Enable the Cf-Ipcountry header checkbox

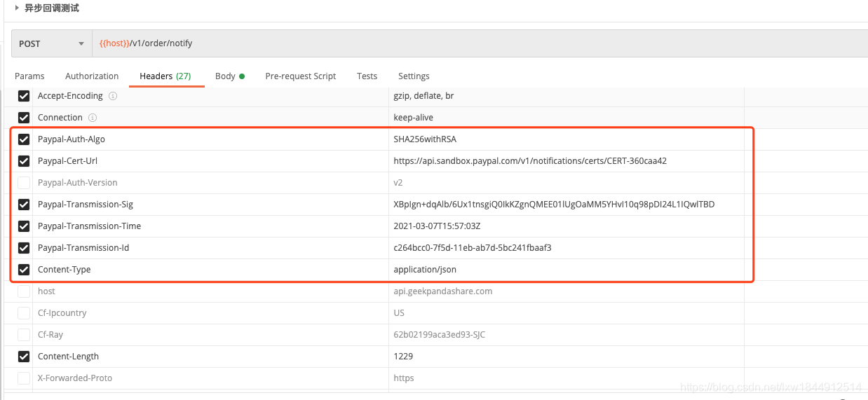click(x=24, y=313)
